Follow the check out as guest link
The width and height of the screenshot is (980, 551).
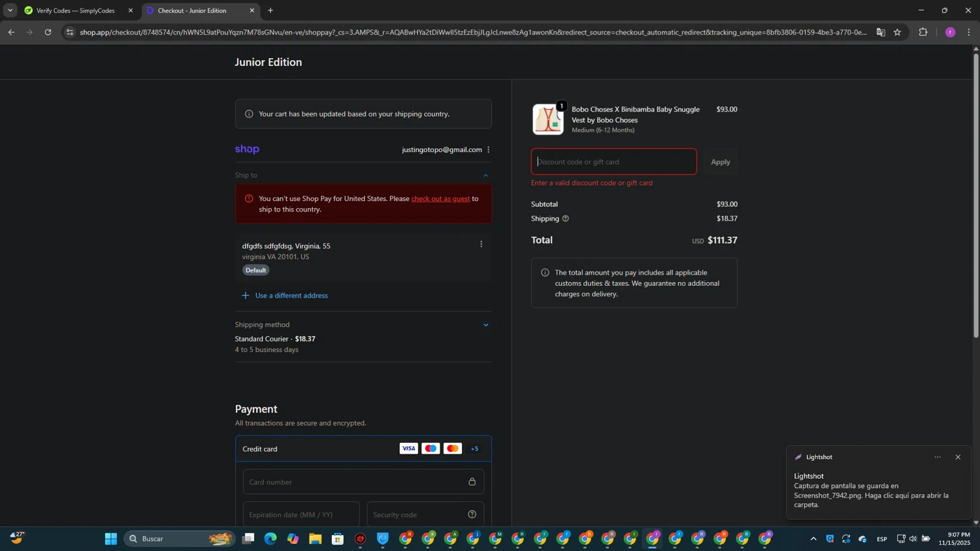click(x=440, y=198)
